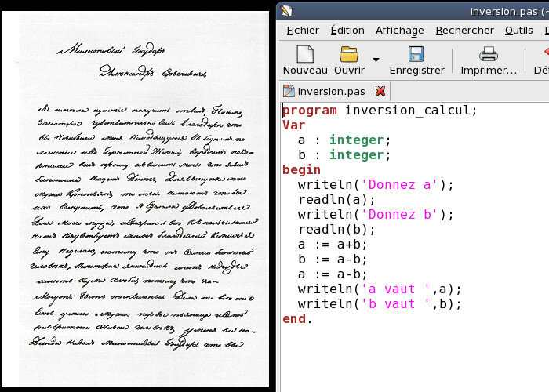Screen dimensions: 549x392
Task: Open the Rechercher menu
Action: point(464,31)
